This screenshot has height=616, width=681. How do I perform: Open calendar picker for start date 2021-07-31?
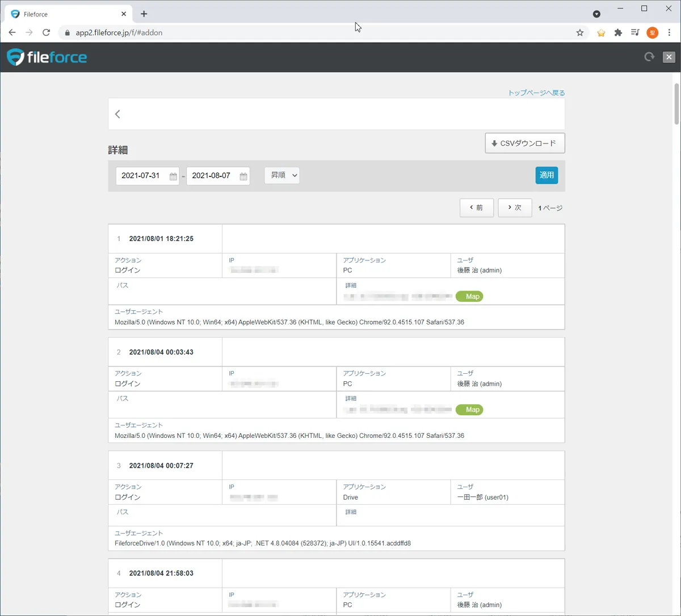[173, 176]
